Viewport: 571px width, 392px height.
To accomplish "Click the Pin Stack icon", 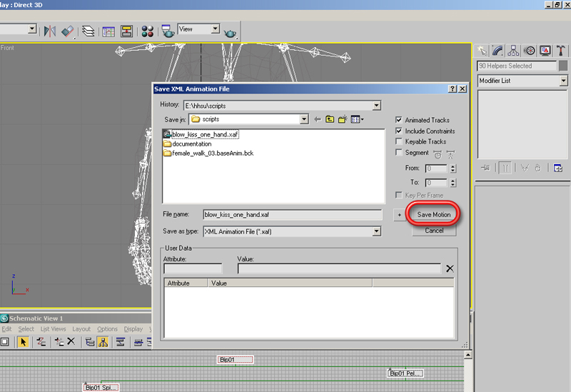I will (485, 168).
